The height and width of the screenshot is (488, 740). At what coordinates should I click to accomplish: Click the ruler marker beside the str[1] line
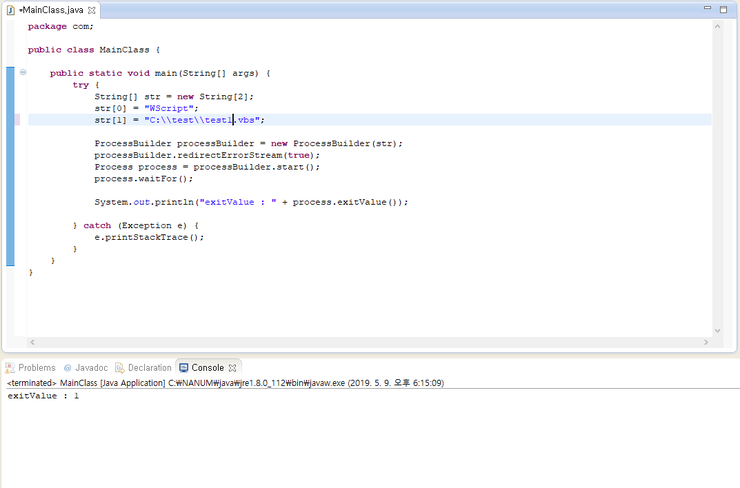(17, 119)
